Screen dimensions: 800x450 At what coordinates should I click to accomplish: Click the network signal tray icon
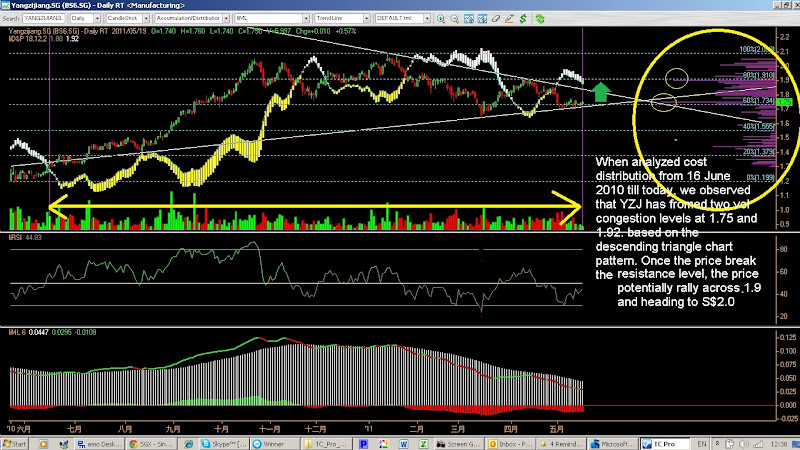click(x=758, y=444)
